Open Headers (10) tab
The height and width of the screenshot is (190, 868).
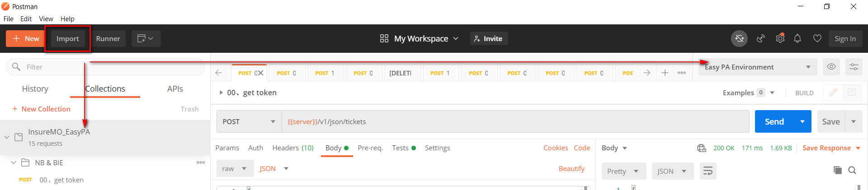tap(293, 148)
